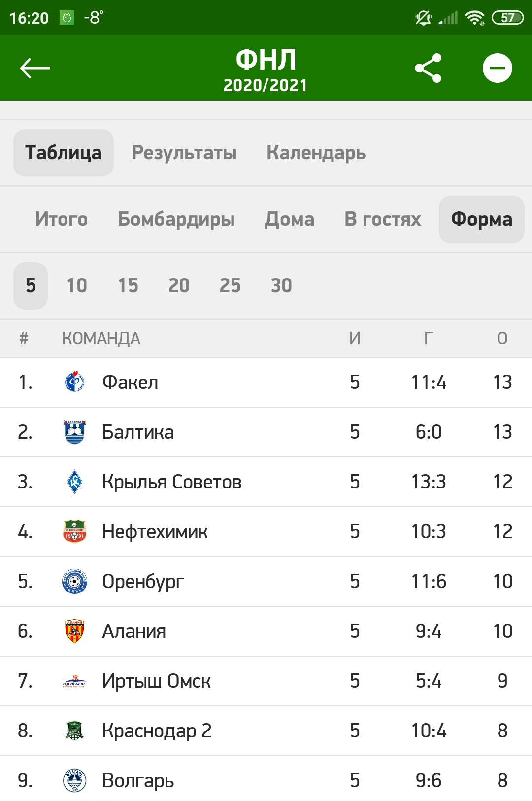The height and width of the screenshot is (801, 532).
Task: Choose form over last 20 matches
Action: tap(179, 285)
